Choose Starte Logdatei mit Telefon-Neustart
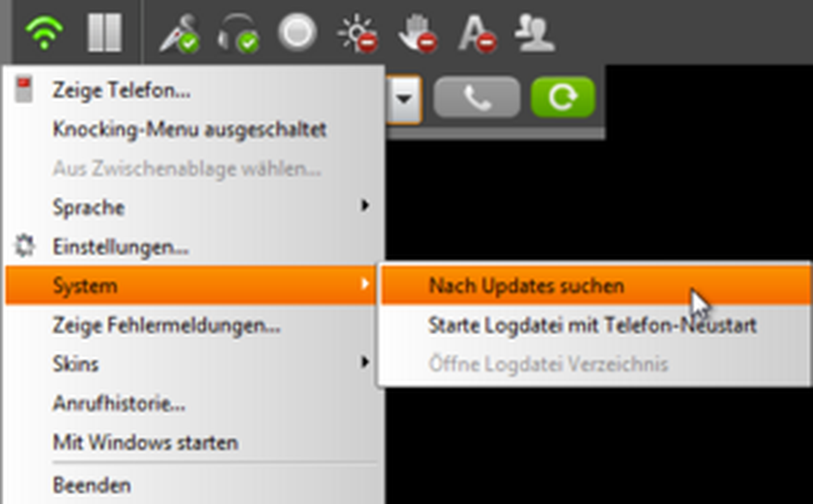The width and height of the screenshot is (813, 504). click(x=596, y=325)
